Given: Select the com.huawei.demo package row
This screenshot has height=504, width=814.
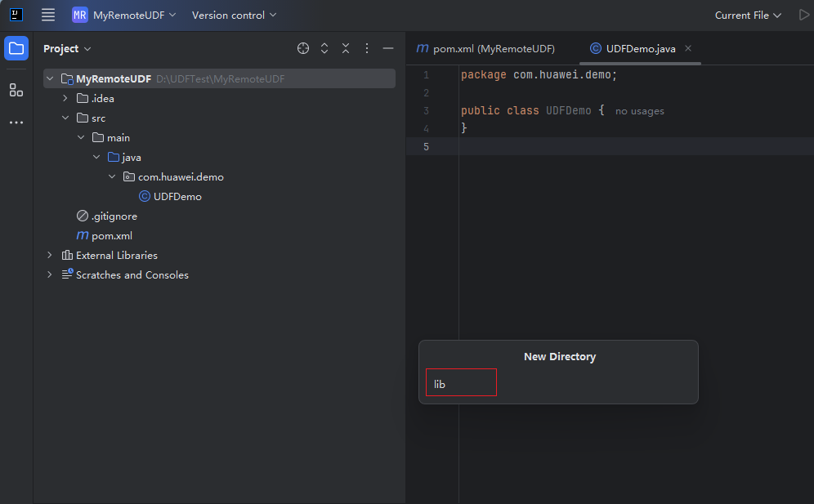Looking at the screenshot, I should tap(219, 176).
